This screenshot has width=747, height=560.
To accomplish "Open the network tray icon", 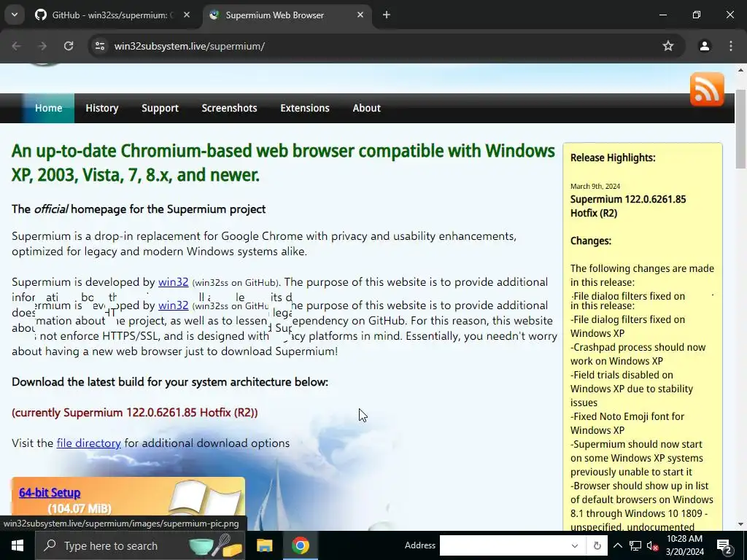I will pos(635,545).
